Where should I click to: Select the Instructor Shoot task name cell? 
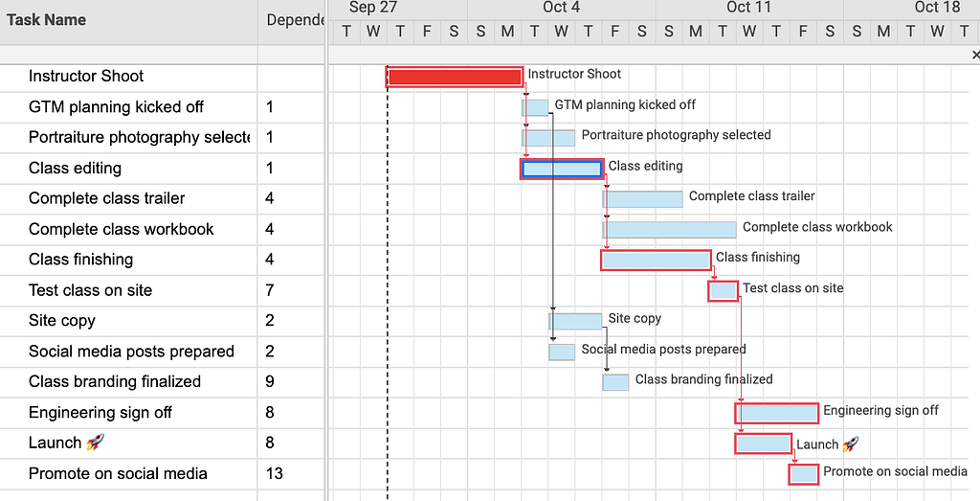(129, 77)
